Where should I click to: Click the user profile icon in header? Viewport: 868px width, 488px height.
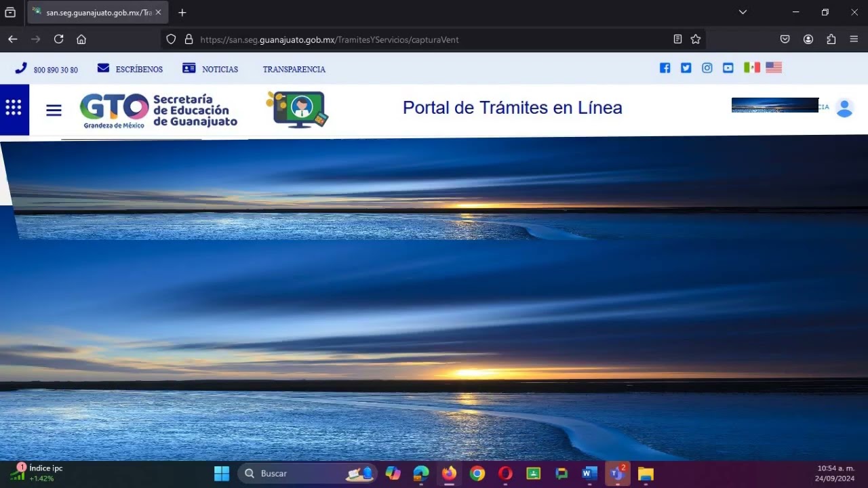pos(845,108)
